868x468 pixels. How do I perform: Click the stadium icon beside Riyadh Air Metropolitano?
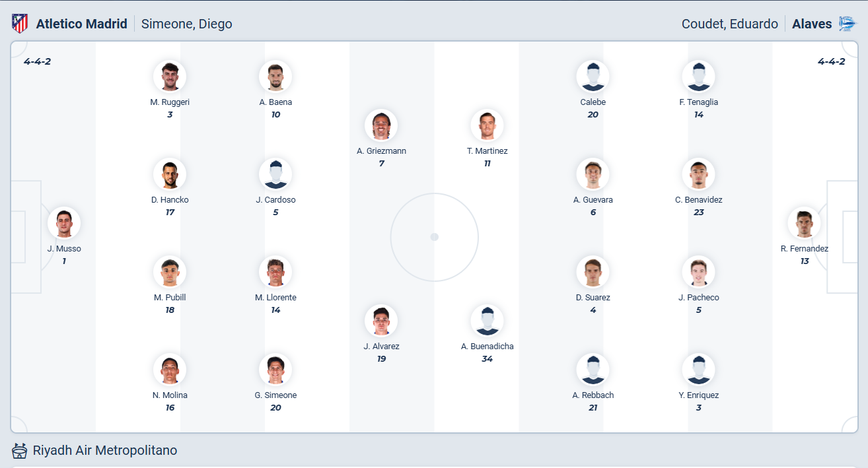coord(20,451)
